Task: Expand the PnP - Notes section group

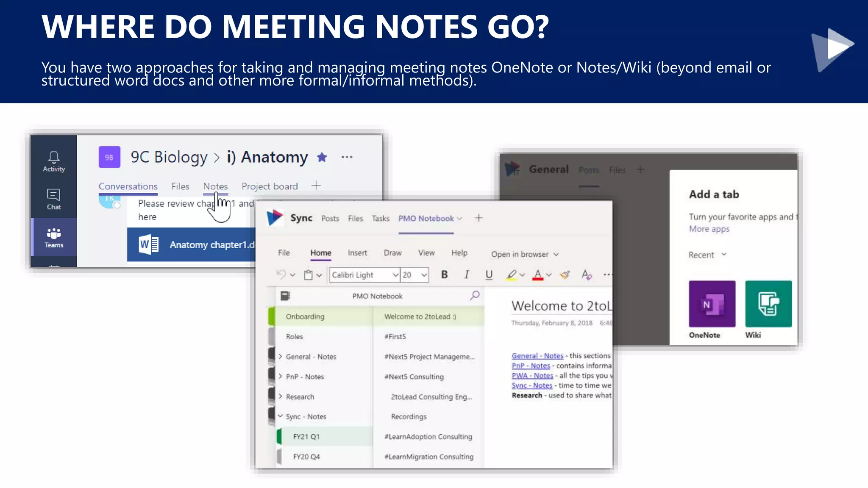Action: click(280, 377)
